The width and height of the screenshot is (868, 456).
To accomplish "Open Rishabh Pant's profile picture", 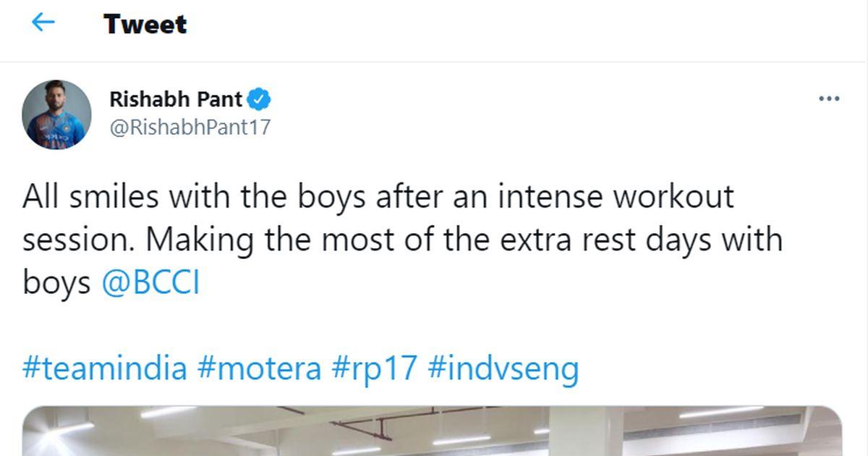I will point(56,115).
